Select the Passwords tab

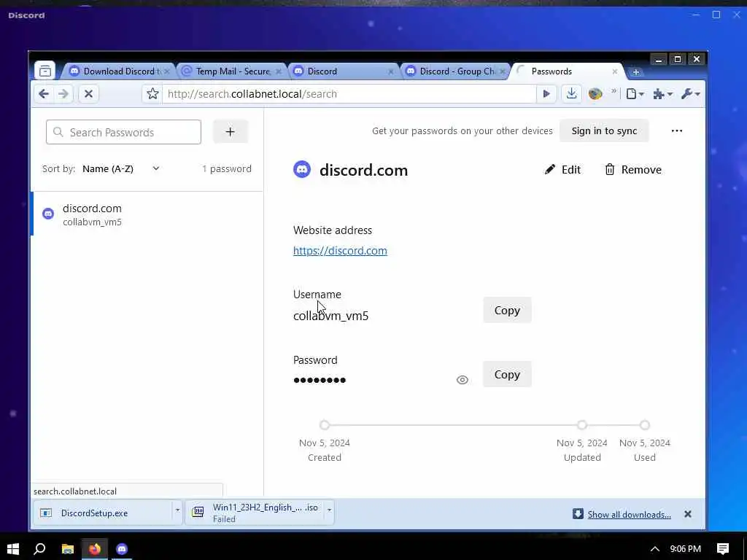566,71
